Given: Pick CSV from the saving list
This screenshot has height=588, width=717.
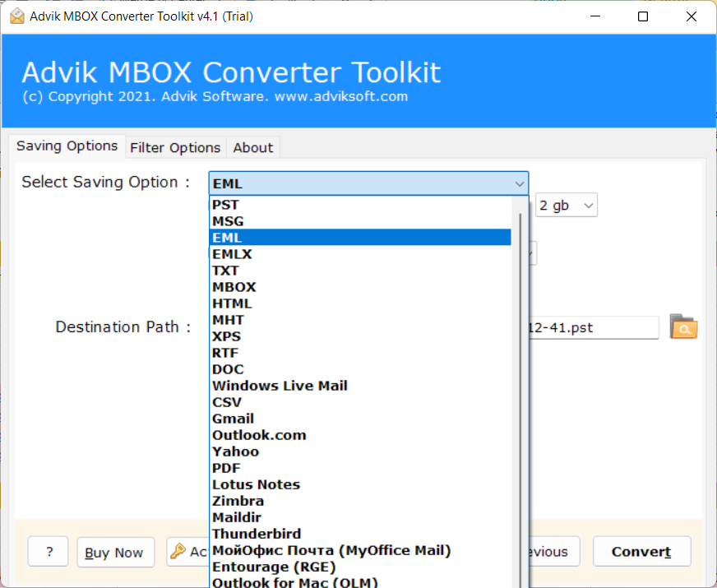Looking at the screenshot, I should (360, 402).
